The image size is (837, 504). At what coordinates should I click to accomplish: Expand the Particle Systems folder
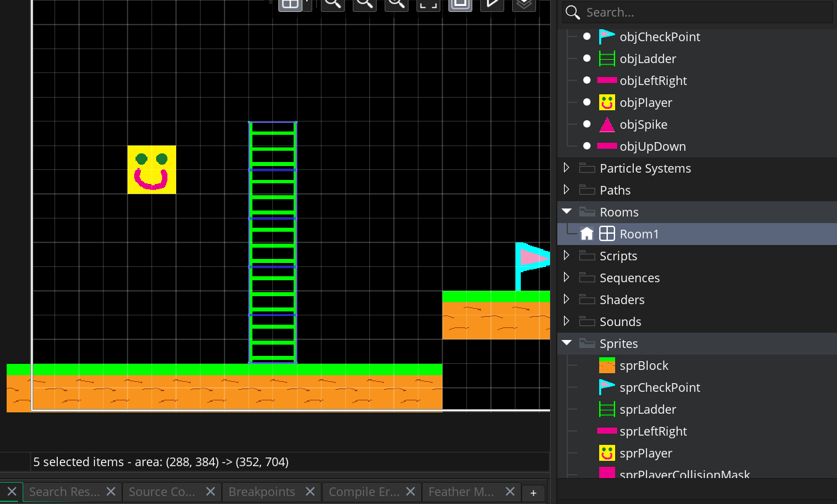(567, 169)
